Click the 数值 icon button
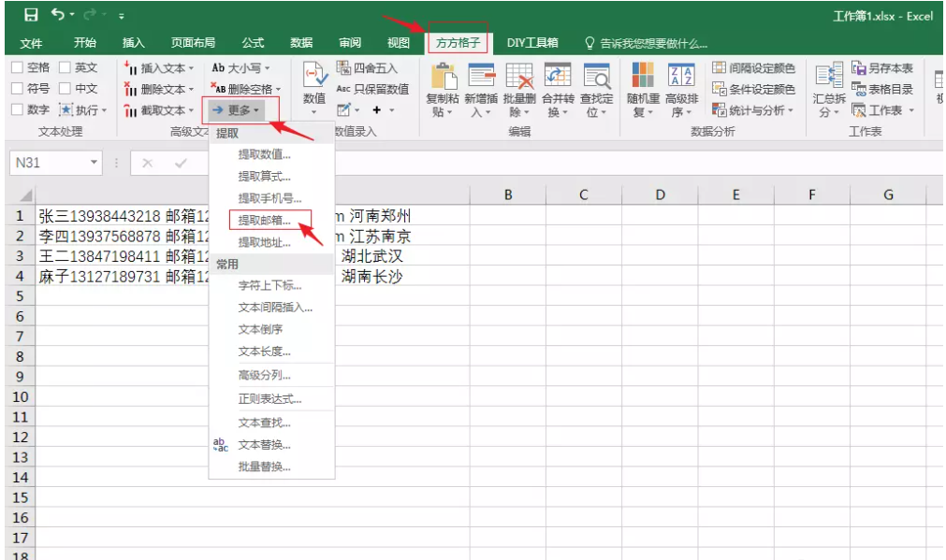 314,89
